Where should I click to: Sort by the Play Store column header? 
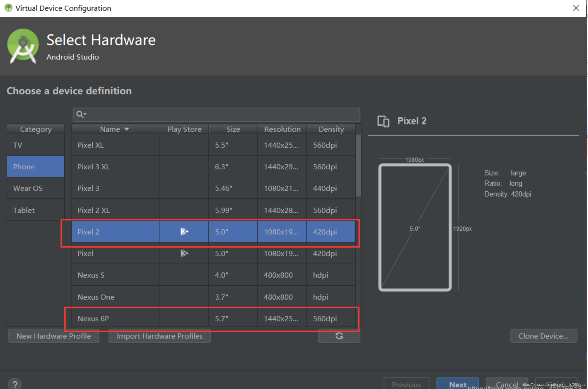pyautogui.click(x=184, y=129)
